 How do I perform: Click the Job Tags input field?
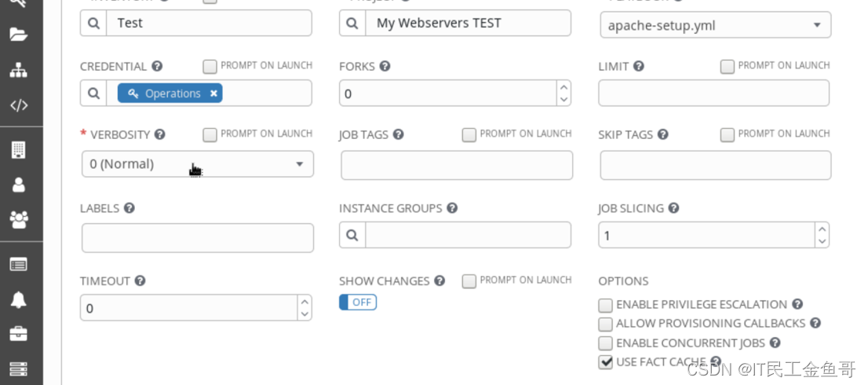coord(456,166)
